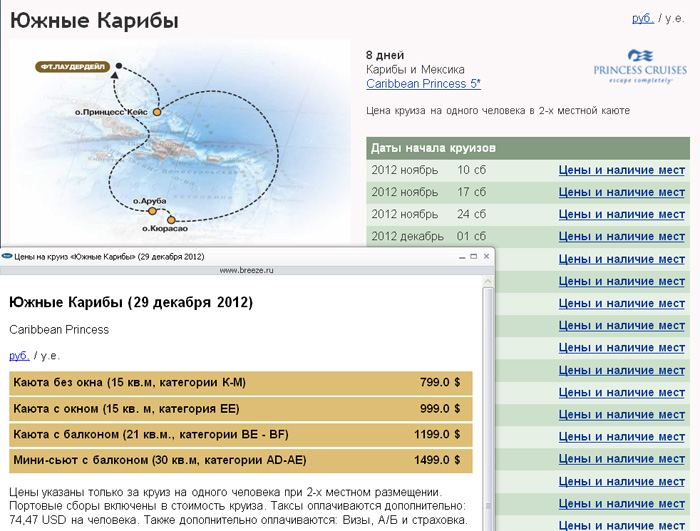The height and width of the screenshot is (531, 700).
Task: Click the 1499.0 $ price value
Action: (x=437, y=460)
